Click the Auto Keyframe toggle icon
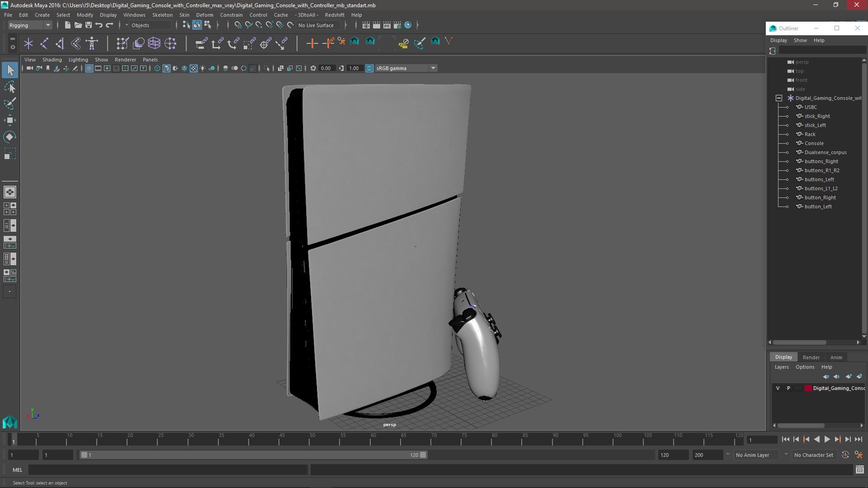868x488 pixels. coord(845,455)
